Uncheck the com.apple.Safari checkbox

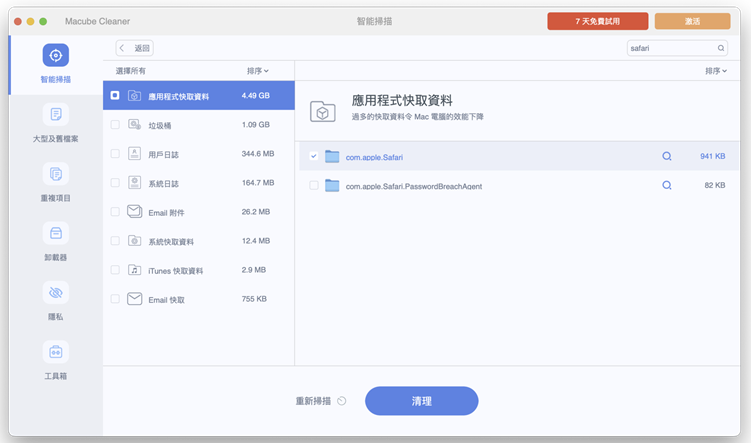click(x=314, y=156)
